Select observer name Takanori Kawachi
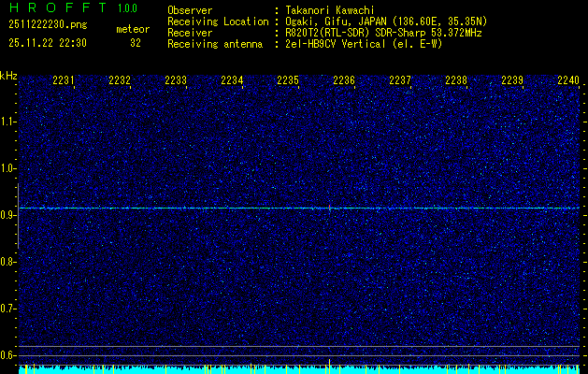Image resolution: width=588 pixels, height=374 pixels. point(330,10)
